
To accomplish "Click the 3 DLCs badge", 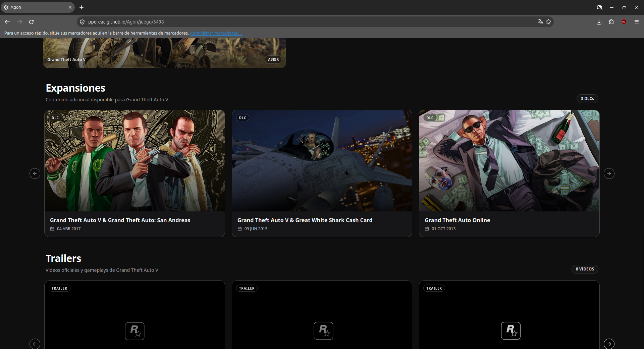I will (x=587, y=99).
